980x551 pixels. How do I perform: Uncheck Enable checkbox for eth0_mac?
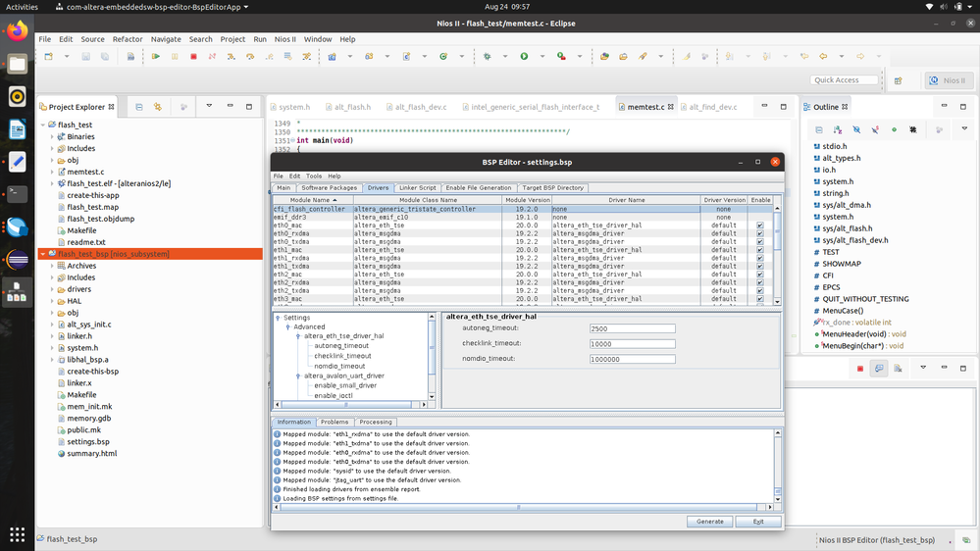pos(760,225)
